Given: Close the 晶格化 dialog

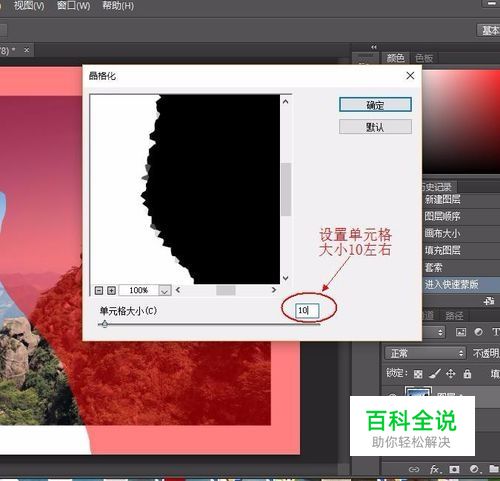Looking at the screenshot, I should pyautogui.click(x=410, y=76).
